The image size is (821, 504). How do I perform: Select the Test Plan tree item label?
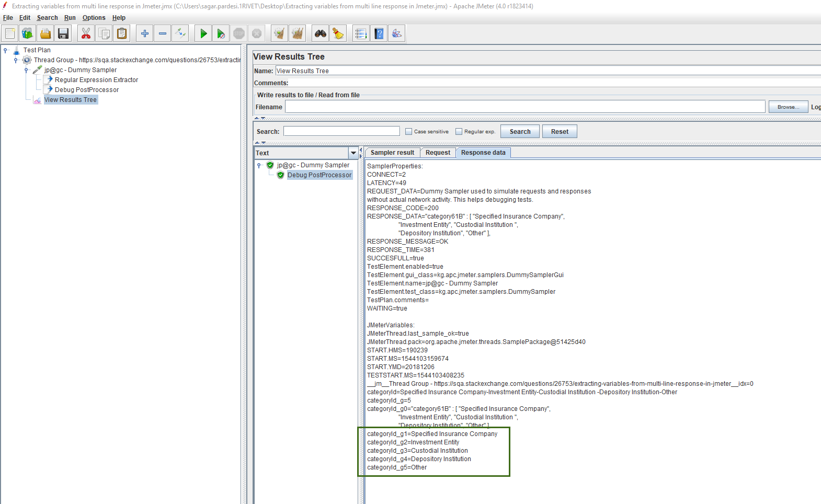[x=37, y=50]
